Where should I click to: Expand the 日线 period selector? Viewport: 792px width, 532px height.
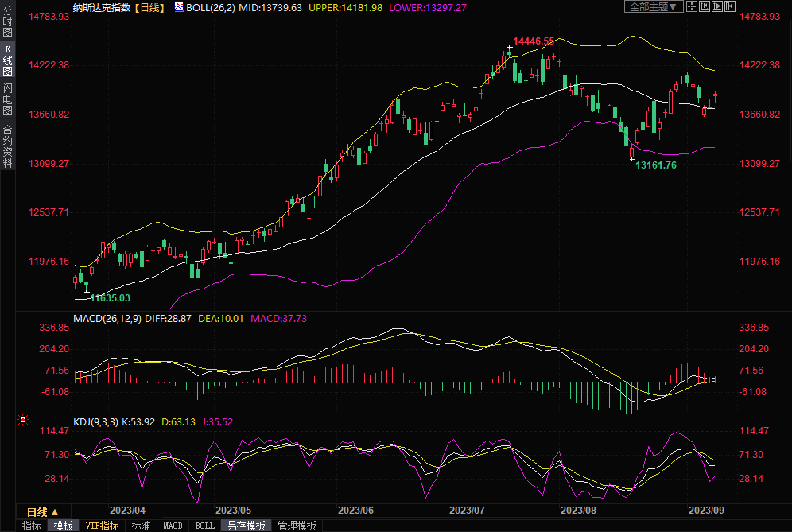pos(43,511)
